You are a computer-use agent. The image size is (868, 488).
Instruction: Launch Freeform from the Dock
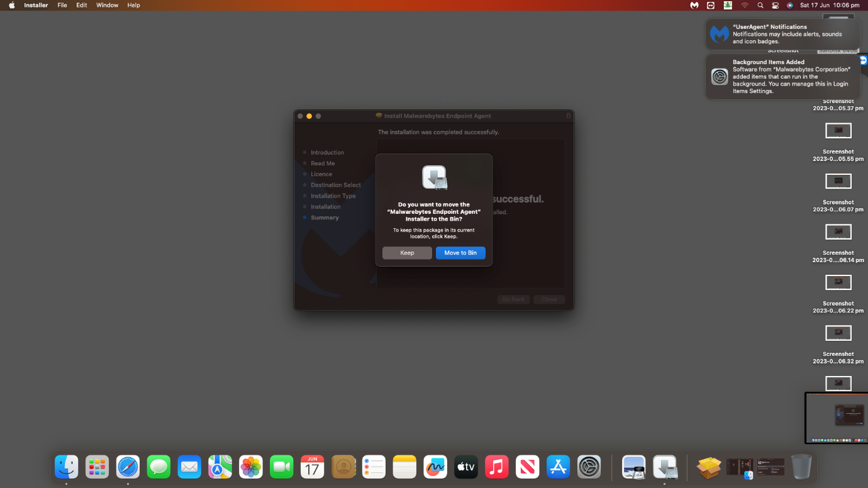435,467
